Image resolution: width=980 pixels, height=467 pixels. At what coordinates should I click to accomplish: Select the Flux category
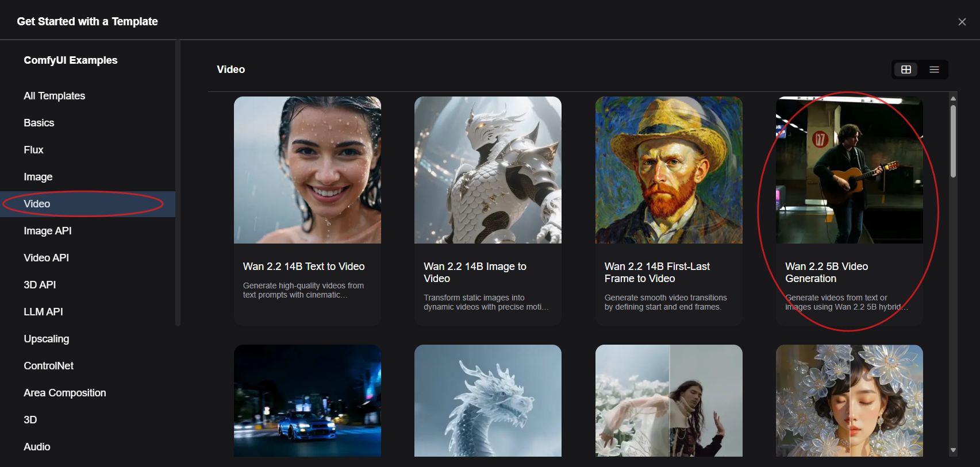pyautogui.click(x=87, y=150)
